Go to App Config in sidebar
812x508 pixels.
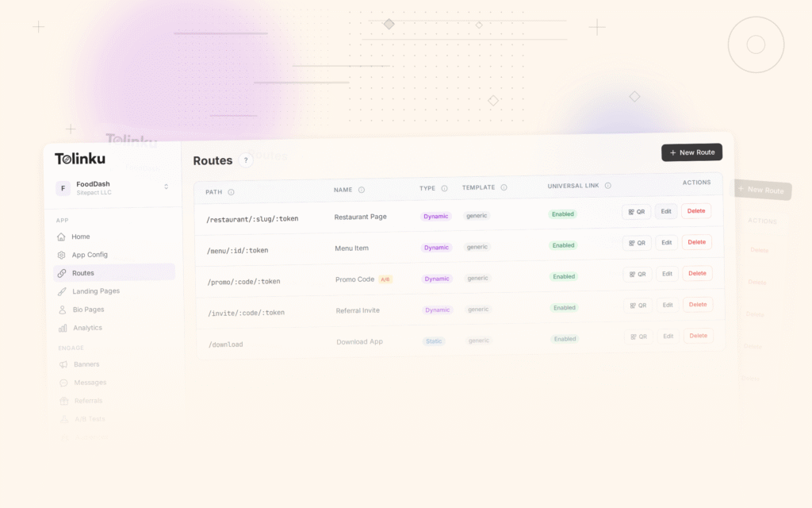pyautogui.click(x=89, y=255)
